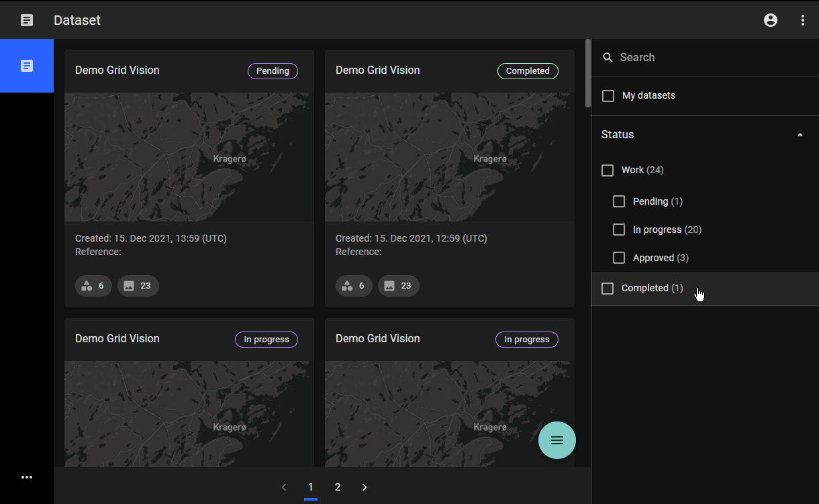Enable the My datasets checkbox
819x504 pixels.
click(x=608, y=96)
